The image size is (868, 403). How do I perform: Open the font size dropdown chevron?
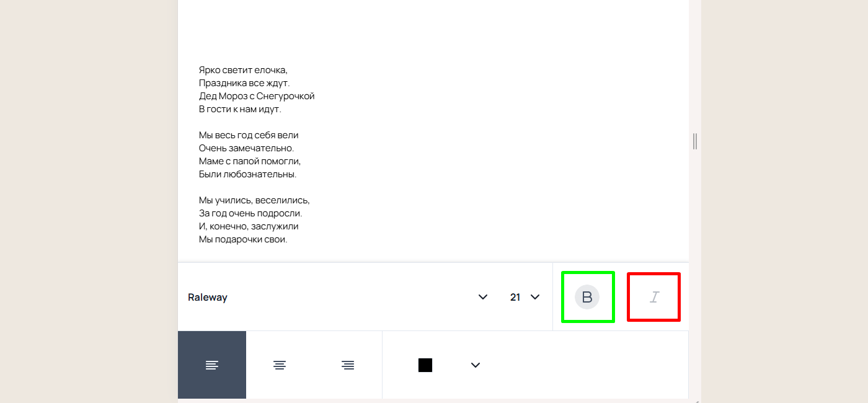(535, 297)
